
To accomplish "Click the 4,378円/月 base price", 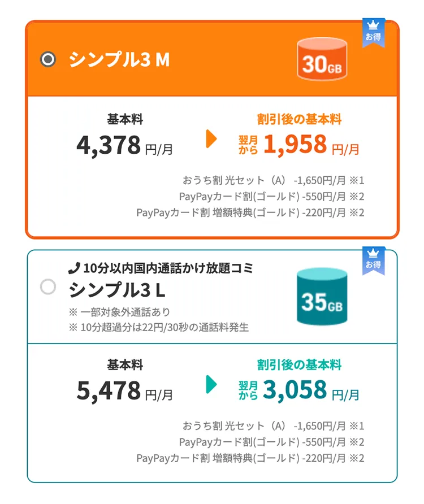I will pyautogui.click(x=125, y=145).
